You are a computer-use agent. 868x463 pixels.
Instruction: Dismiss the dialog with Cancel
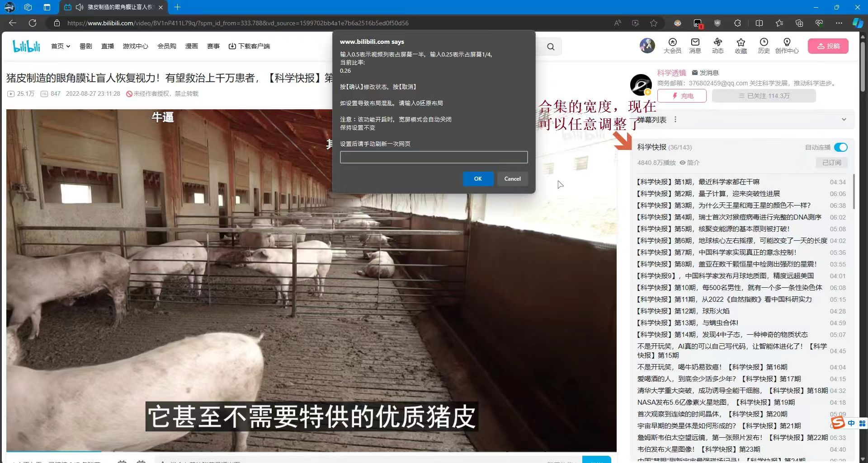click(x=512, y=179)
